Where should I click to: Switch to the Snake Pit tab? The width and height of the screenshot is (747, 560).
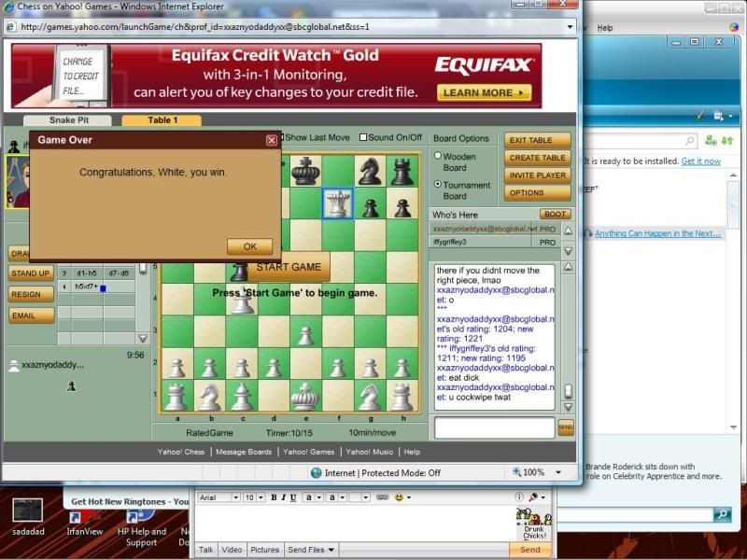pos(67,120)
